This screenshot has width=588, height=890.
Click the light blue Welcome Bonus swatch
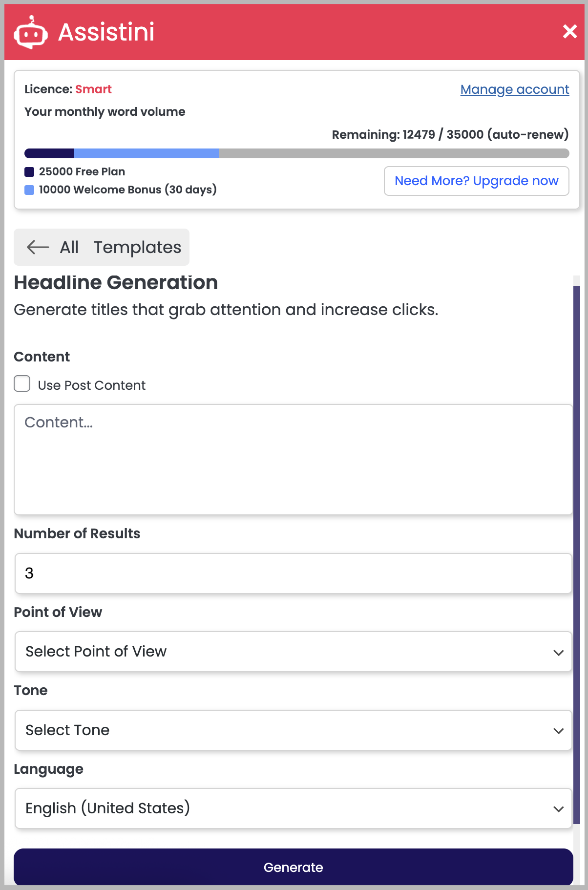point(29,190)
